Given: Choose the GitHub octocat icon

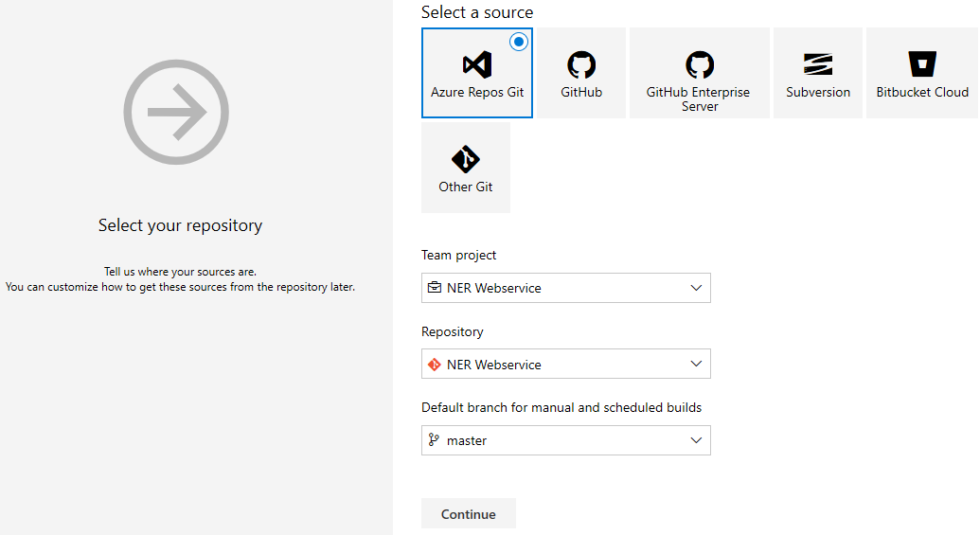Looking at the screenshot, I should pos(581,64).
